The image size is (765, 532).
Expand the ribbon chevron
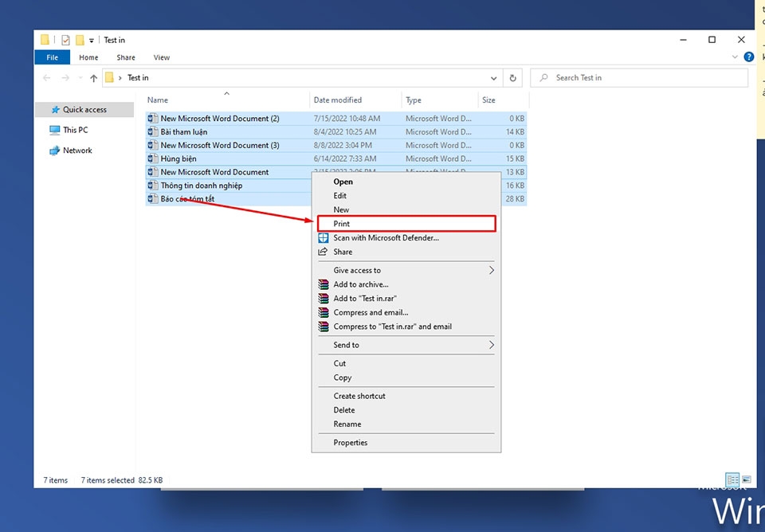pyautogui.click(x=735, y=57)
